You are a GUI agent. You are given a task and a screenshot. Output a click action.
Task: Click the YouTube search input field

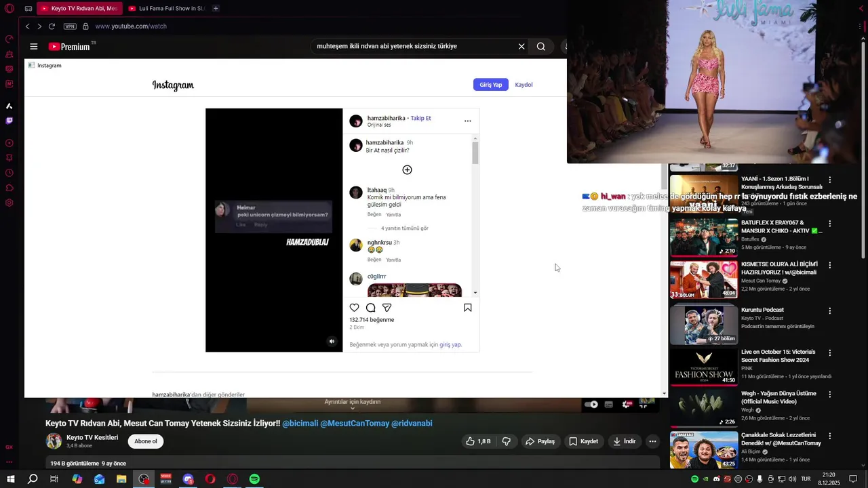[x=414, y=47]
